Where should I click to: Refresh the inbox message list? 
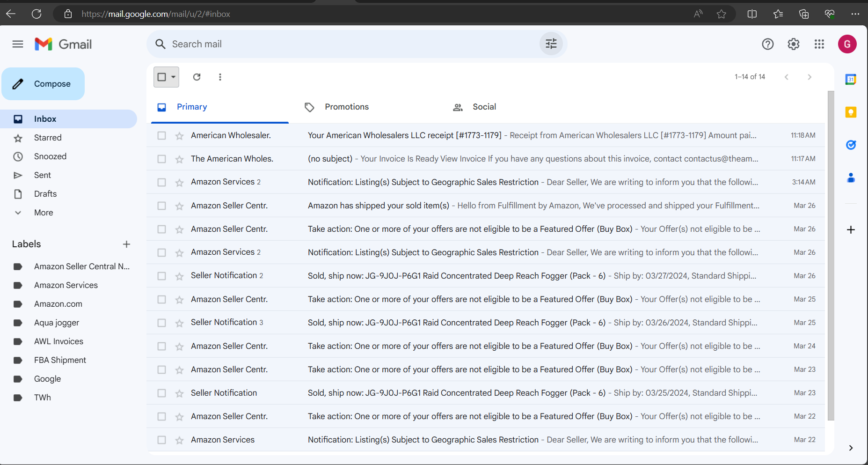(197, 77)
